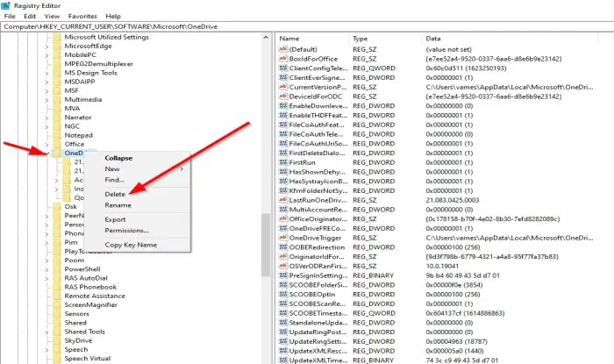The height and width of the screenshot is (364, 614).
Task: Click the registry path address bar
Action: click(x=307, y=26)
